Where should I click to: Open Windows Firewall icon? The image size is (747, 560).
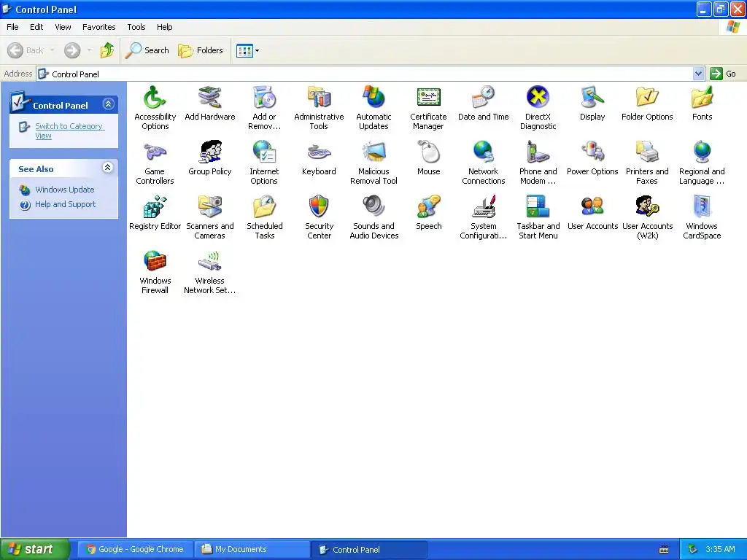click(155, 262)
